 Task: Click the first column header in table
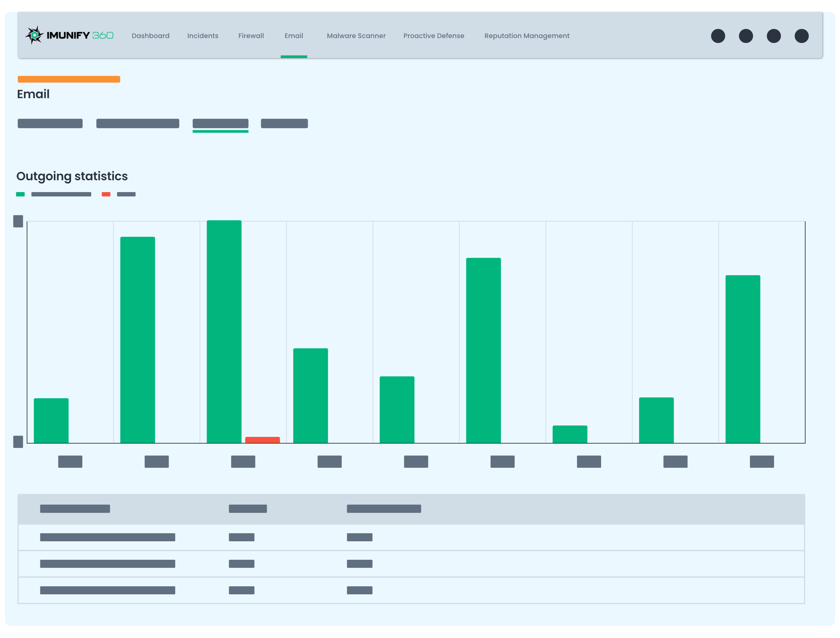[75, 508]
